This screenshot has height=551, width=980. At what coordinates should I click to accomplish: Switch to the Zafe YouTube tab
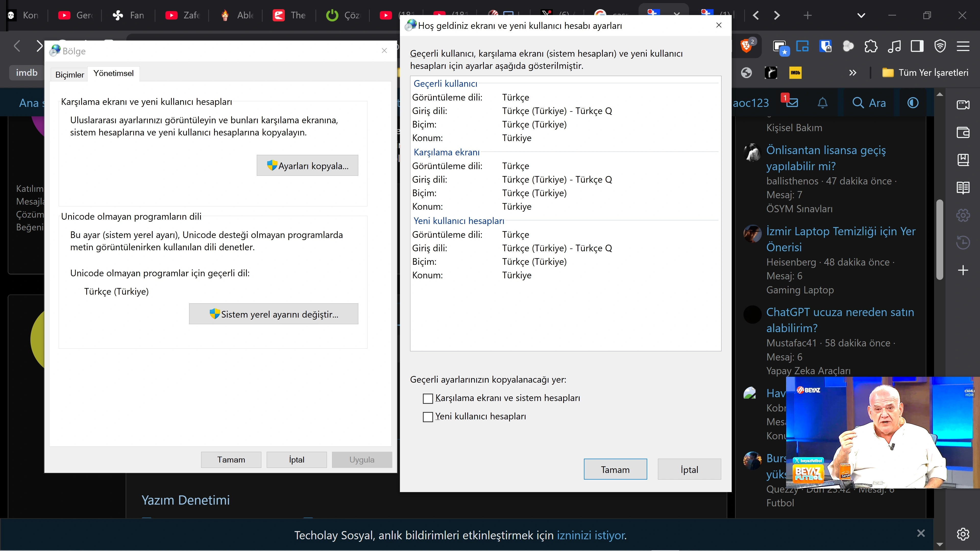point(182,15)
